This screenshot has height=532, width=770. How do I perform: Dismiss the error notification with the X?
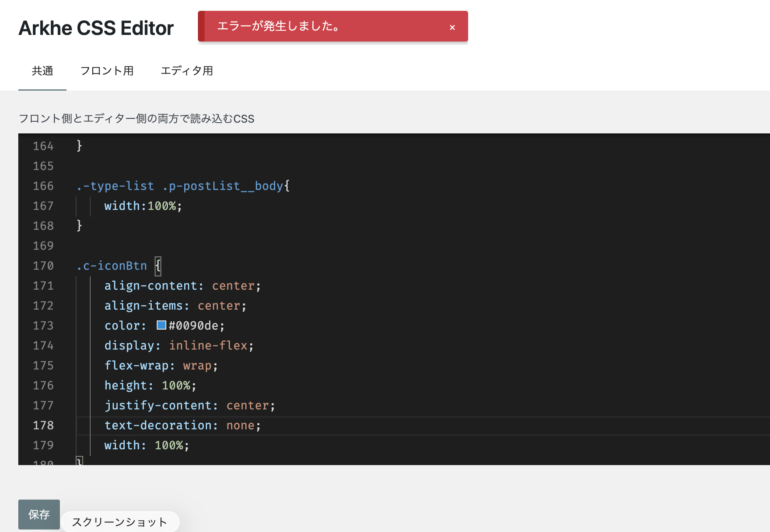pos(452,27)
